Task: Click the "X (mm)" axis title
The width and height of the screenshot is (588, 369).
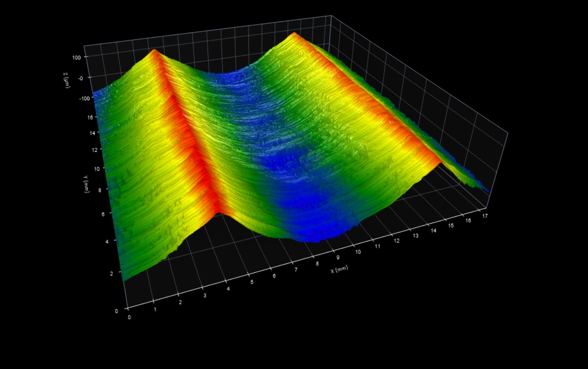Action: point(339,269)
